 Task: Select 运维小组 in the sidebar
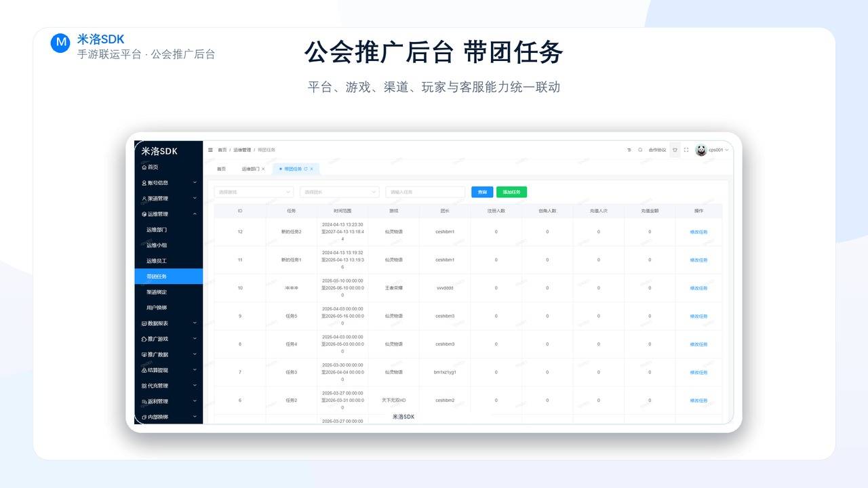[x=157, y=245]
